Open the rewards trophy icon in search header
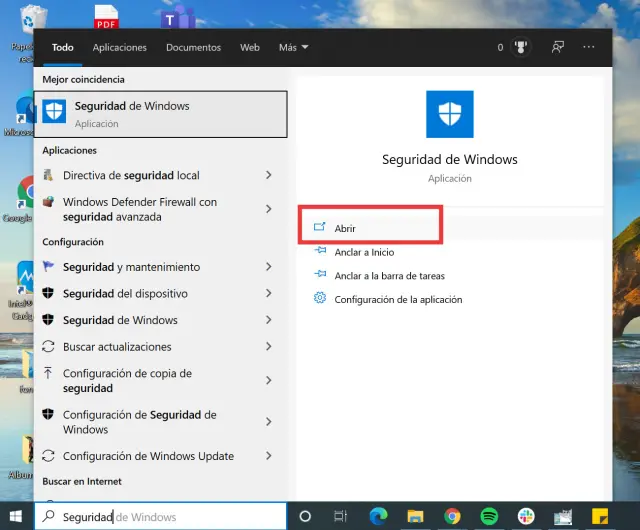 (520, 47)
